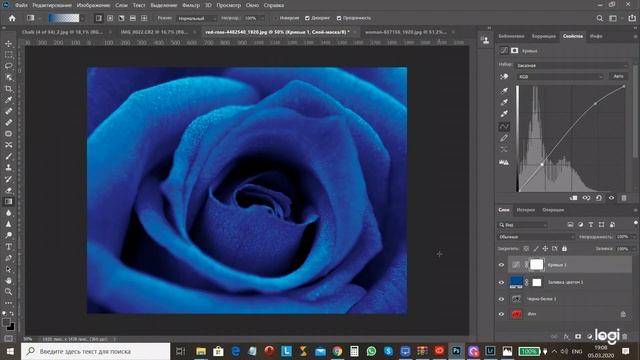The width and height of the screenshot is (640, 360).
Task: Select the Rectangular Marquee tool
Action: (x=8, y=55)
